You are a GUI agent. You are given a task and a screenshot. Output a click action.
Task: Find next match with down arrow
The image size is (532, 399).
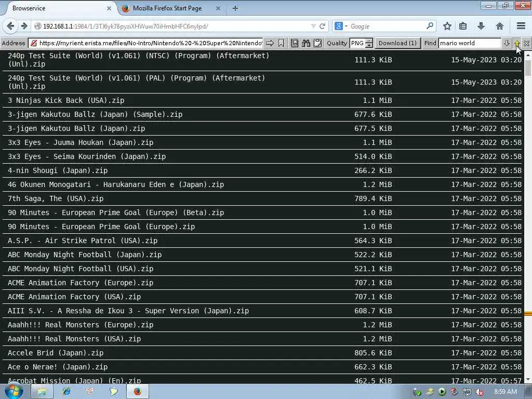507,43
